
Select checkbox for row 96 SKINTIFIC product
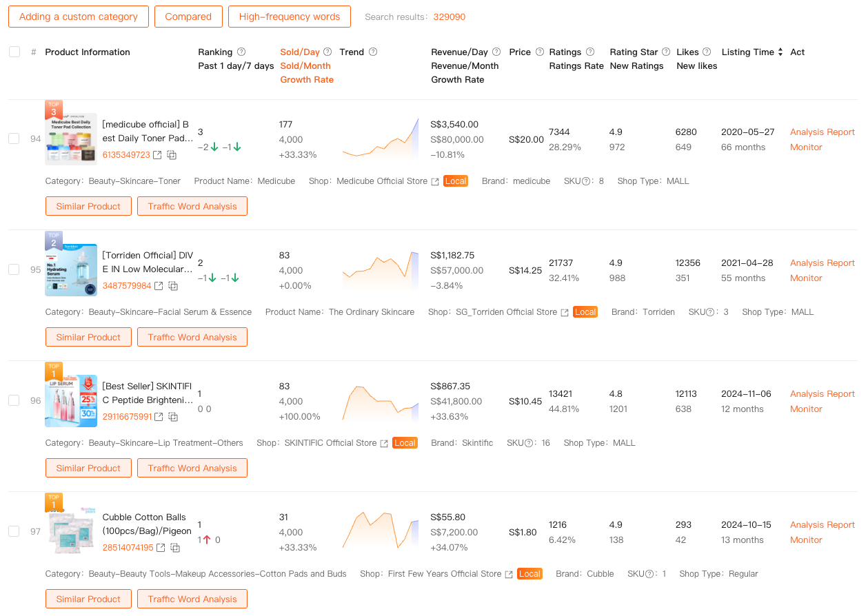click(x=14, y=400)
